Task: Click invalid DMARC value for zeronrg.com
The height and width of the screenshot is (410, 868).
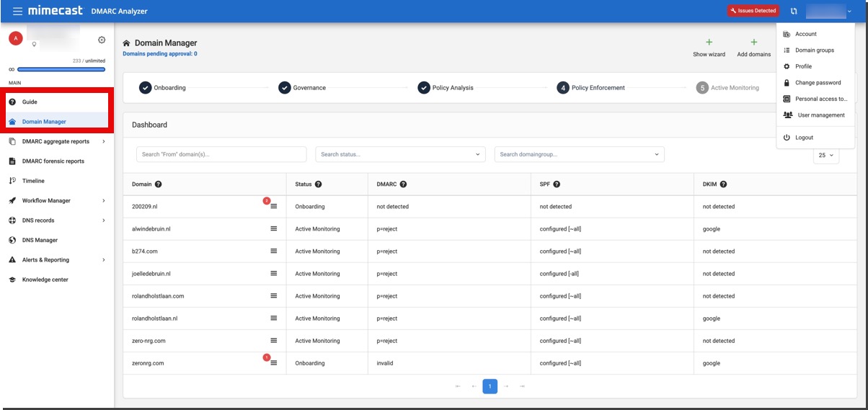Action: 385,363
